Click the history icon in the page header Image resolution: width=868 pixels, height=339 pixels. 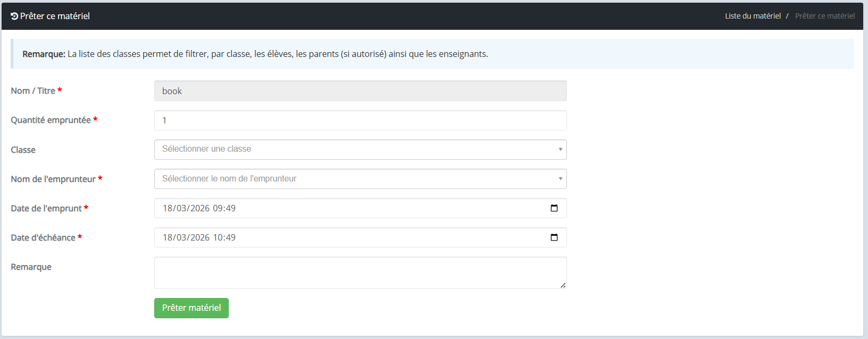pos(14,16)
